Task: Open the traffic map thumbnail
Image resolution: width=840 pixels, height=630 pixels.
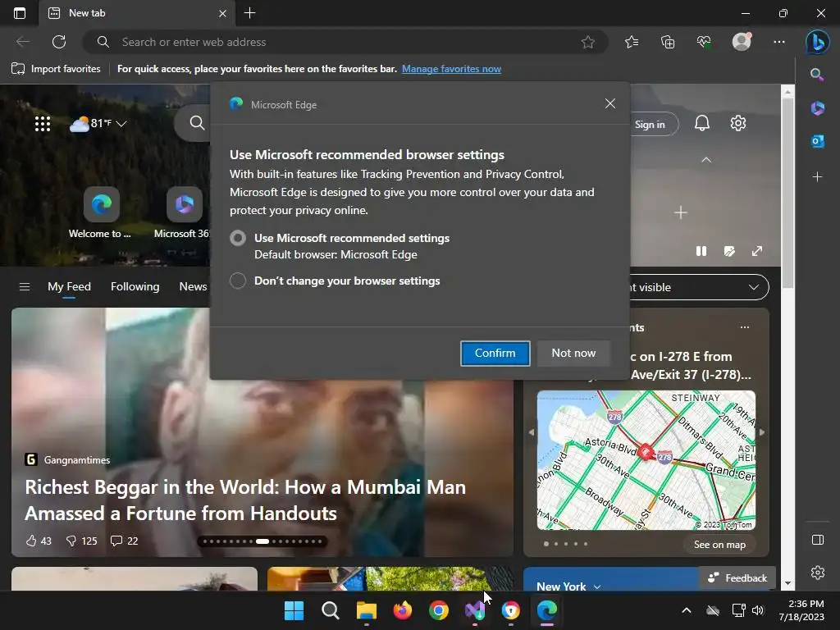Action: (646, 460)
